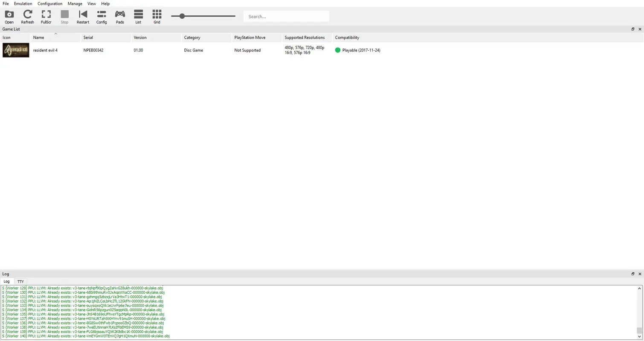
Task: Restart the emulation
Action: pos(82,16)
